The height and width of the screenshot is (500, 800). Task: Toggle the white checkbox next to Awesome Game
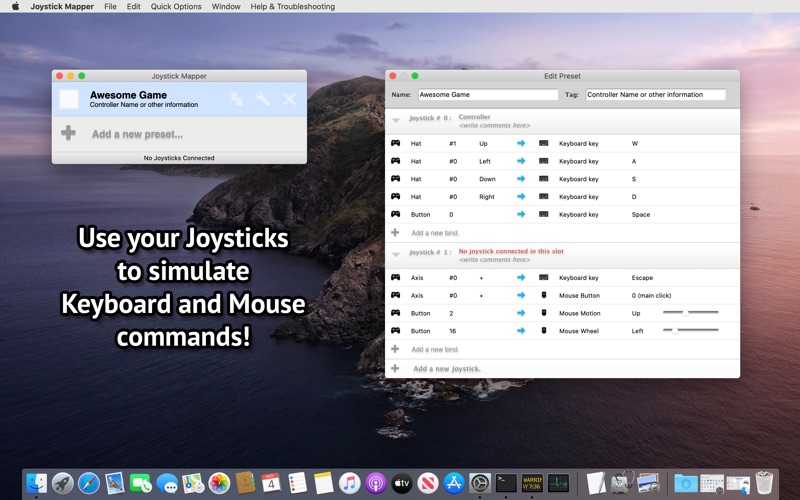[69, 99]
